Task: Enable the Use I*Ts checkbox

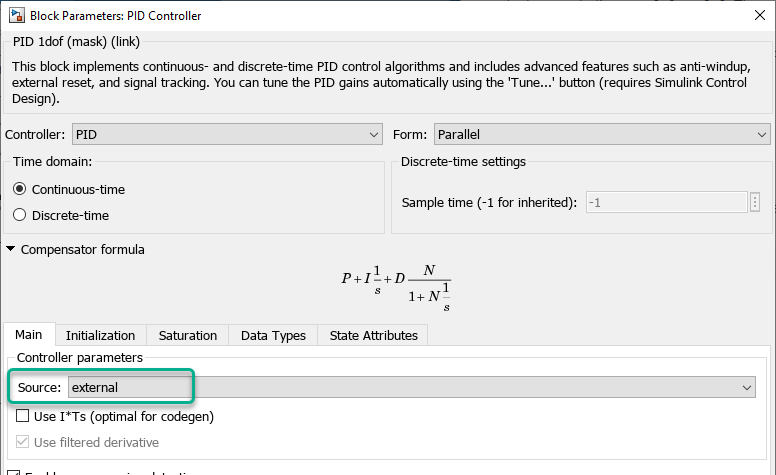Action: coord(23,416)
